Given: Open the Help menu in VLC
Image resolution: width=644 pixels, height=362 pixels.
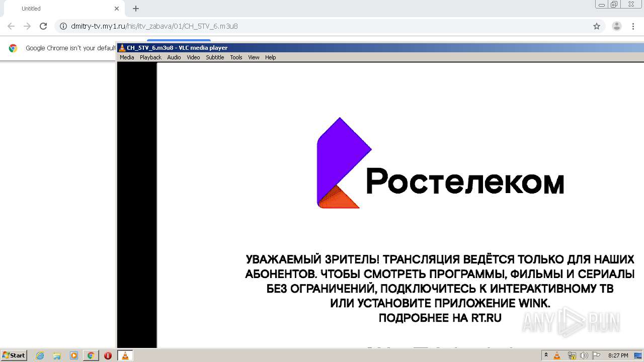Looking at the screenshot, I should (x=271, y=57).
